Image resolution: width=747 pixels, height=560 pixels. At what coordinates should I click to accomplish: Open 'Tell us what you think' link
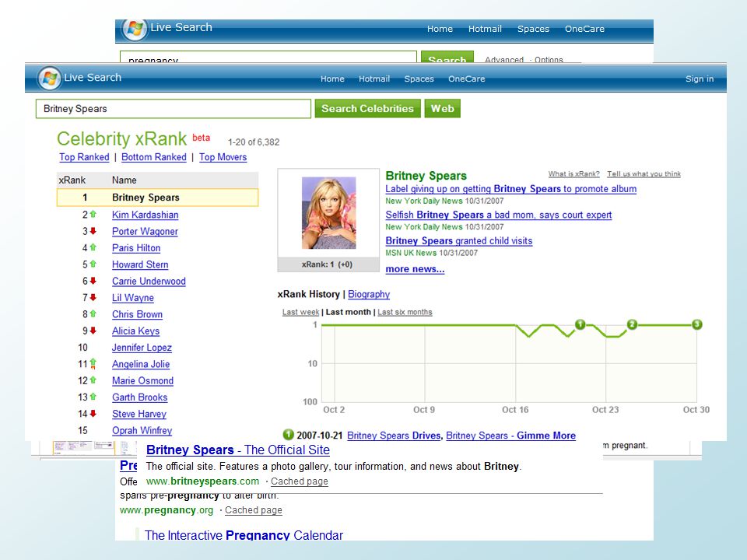(644, 173)
